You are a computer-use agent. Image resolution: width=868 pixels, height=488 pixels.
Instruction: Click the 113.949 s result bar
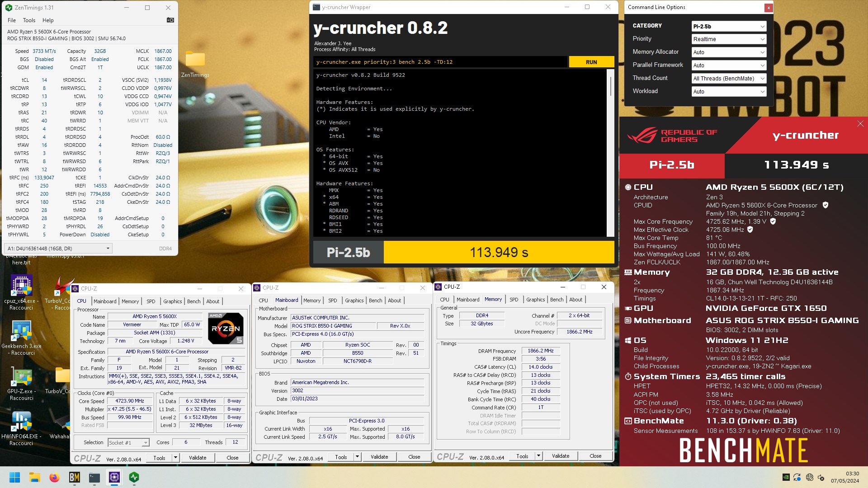tap(499, 252)
